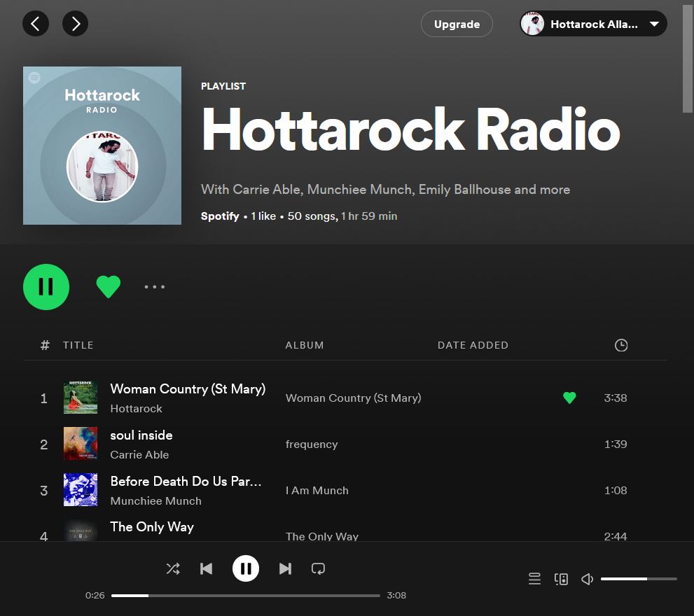The image size is (694, 616).
Task: Click the track number 3 in the list
Action: point(44,491)
